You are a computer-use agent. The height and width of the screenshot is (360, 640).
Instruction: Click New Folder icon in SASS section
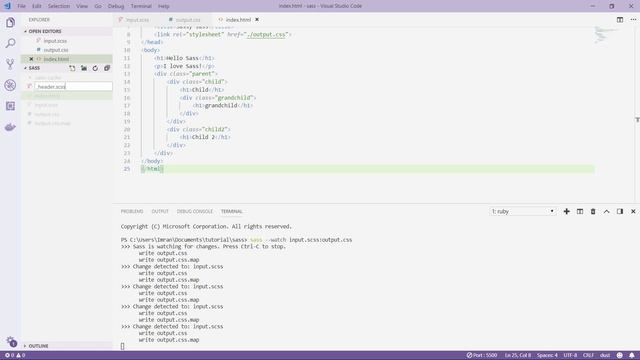click(x=84, y=68)
